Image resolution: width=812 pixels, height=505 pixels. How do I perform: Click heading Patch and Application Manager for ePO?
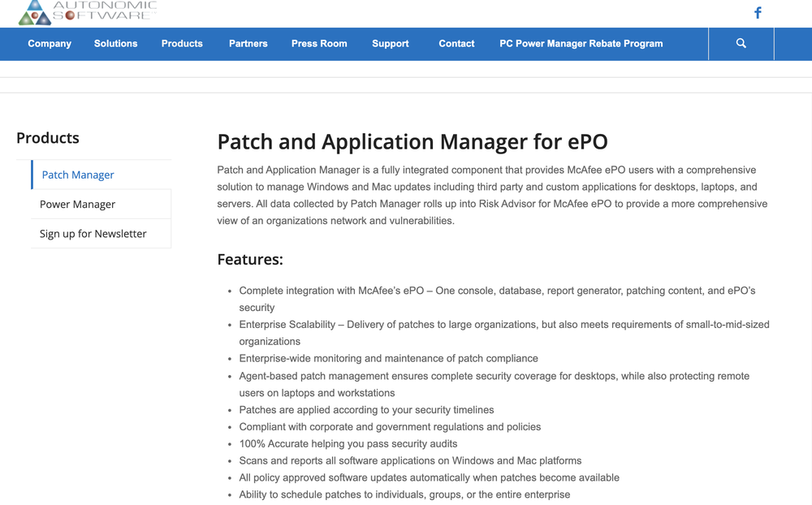pos(412,141)
